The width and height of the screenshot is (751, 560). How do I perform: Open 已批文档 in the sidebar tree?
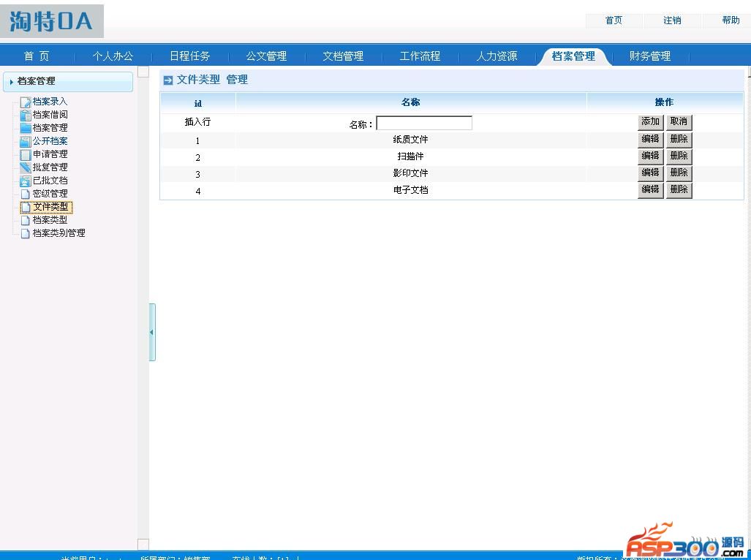pyautogui.click(x=50, y=181)
